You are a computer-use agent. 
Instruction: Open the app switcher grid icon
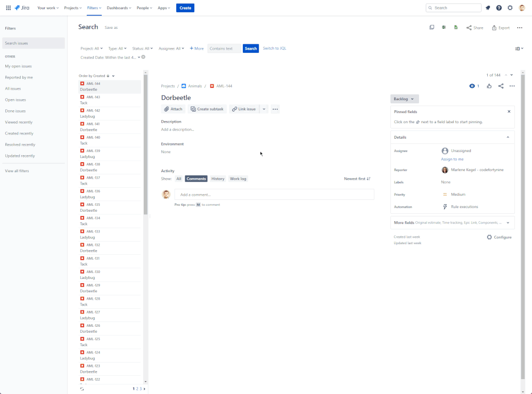pyautogui.click(x=9, y=8)
